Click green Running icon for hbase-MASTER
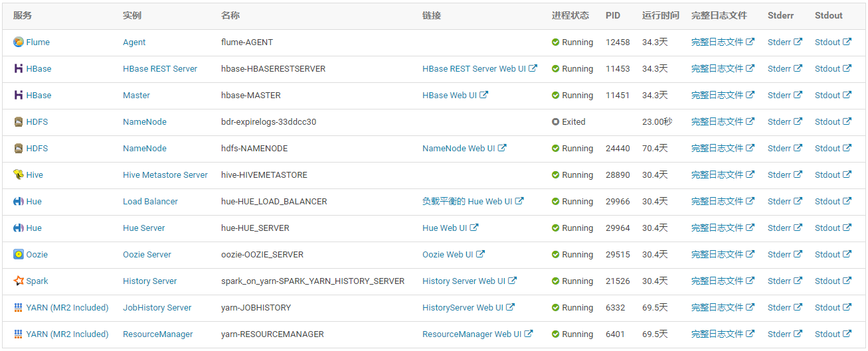The image size is (868, 351). [x=556, y=95]
